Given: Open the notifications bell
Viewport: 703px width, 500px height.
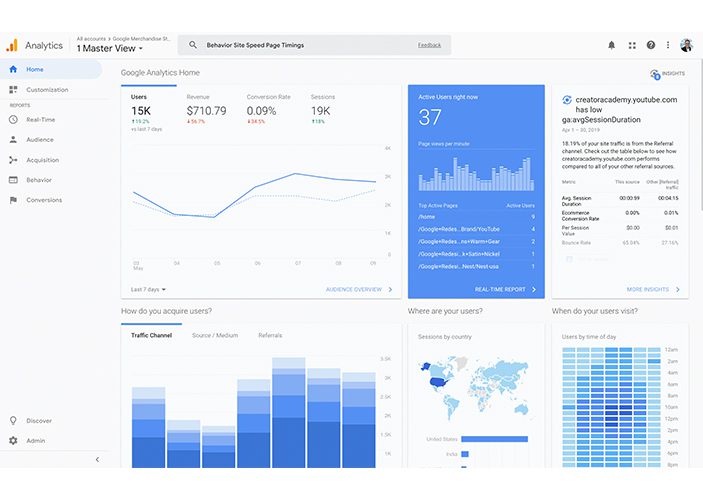Looking at the screenshot, I should tap(611, 45).
